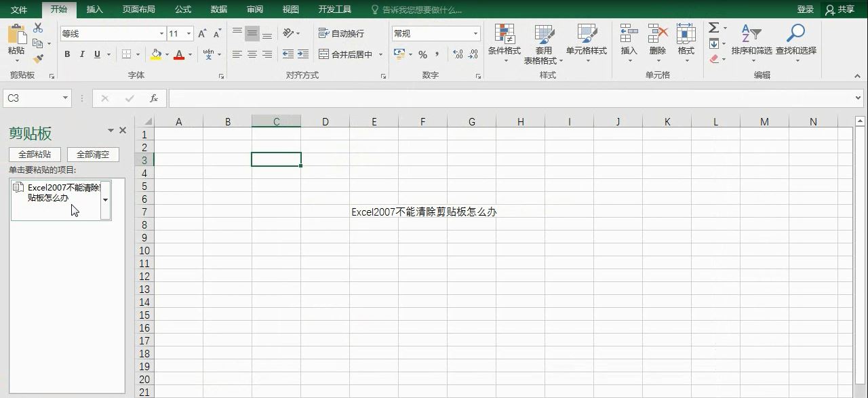The width and height of the screenshot is (868, 398).
Task: Click the Delete cells icon
Action: 657,34
